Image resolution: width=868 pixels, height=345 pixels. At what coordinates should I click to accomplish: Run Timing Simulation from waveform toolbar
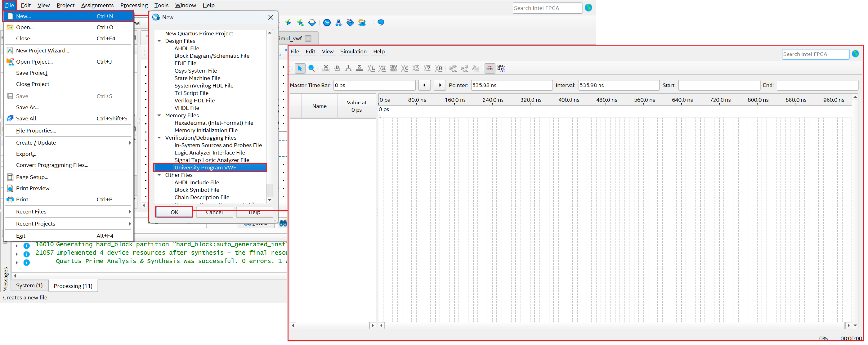coord(464,68)
